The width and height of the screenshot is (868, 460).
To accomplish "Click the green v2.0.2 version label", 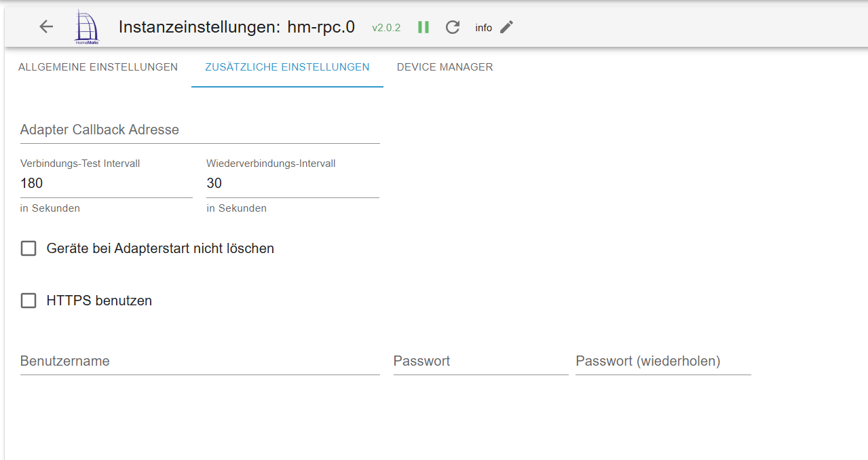I will (385, 28).
